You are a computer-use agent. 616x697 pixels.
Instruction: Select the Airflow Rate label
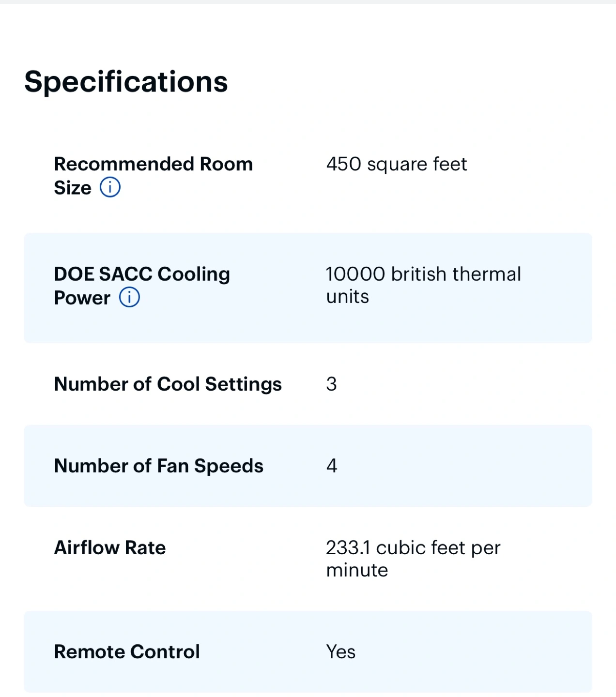110,548
